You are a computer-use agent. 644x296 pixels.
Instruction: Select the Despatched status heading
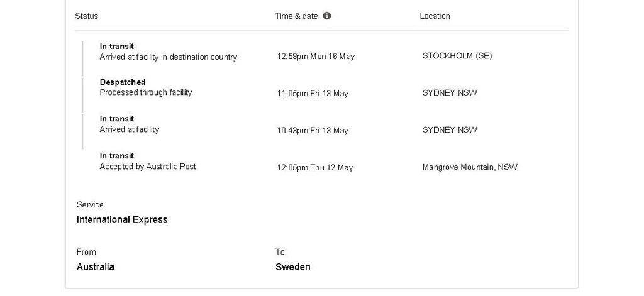pos(123,82)
